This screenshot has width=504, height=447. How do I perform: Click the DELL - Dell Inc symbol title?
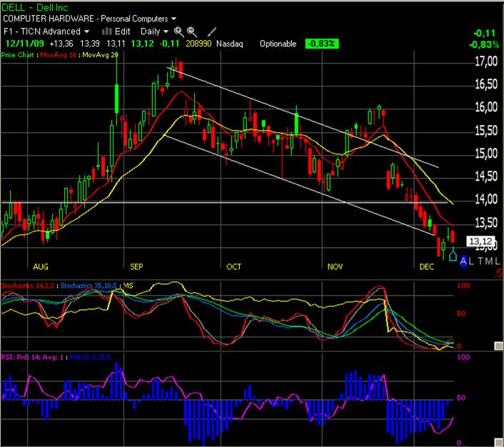point(35,7)
